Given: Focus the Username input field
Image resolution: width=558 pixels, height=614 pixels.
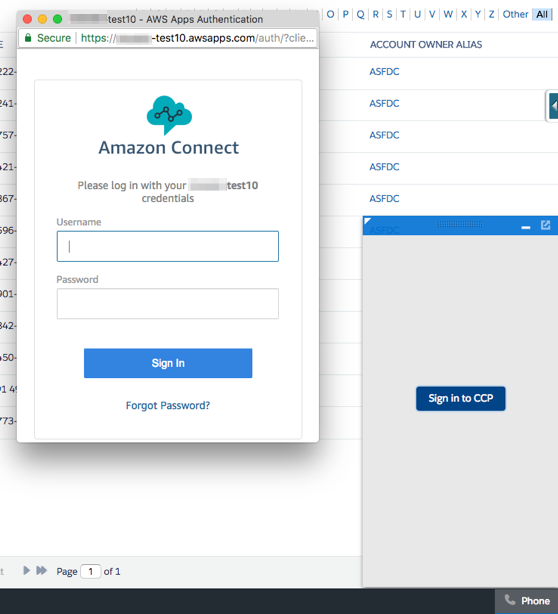Looking at the screenshot, I should [168, 246].
